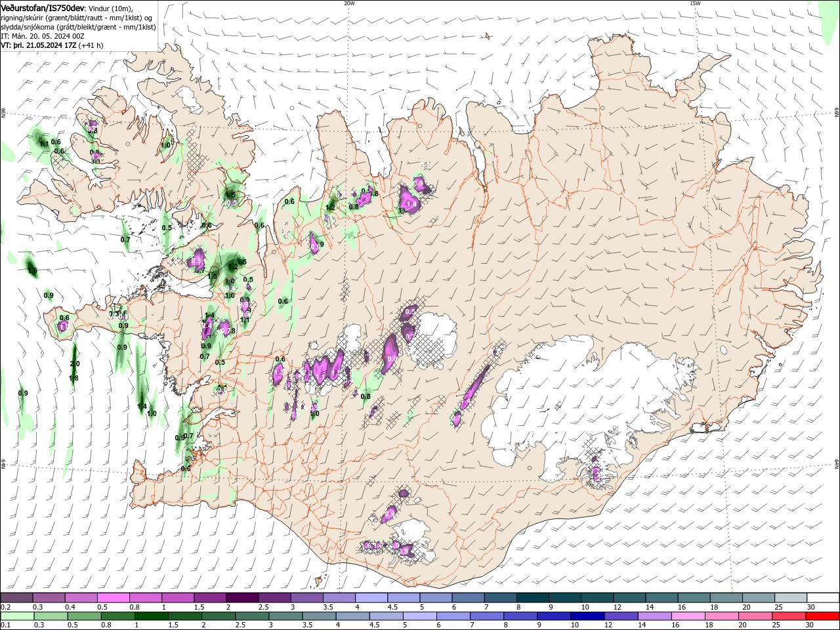Click the 'Vindur (10m)' description text
The image size is (840, 630).
pos(111,8)
